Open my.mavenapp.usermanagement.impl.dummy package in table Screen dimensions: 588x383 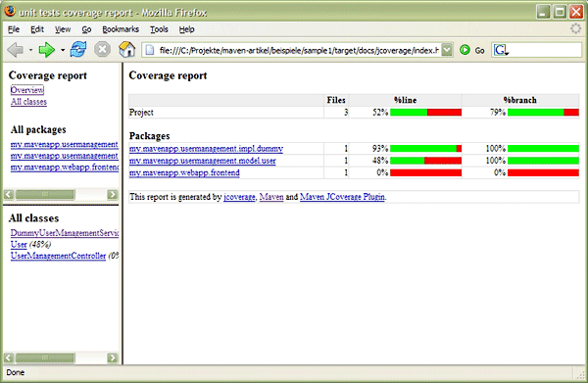pyautogui.click(x=206, y=149)
